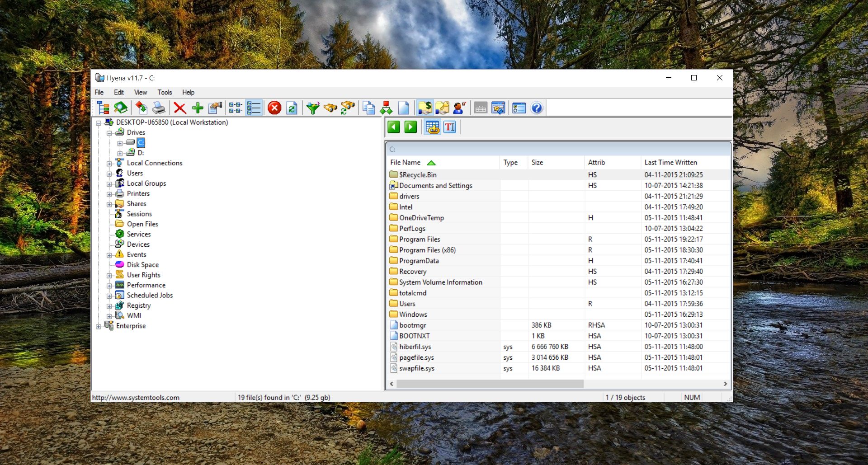Screen dimensions: 868x465
Task: Click the green funnel filter icon
Action: pyautogui.click(x=312, y=108)
